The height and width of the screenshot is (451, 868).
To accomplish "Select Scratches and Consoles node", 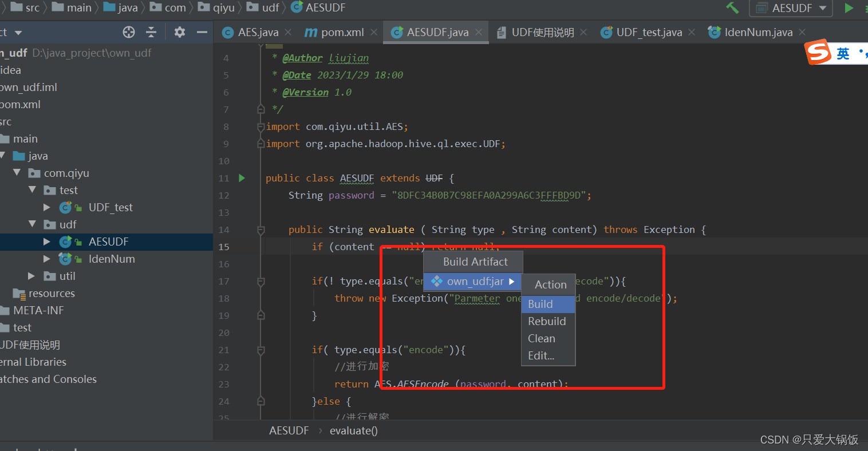I will click(48, 379).
